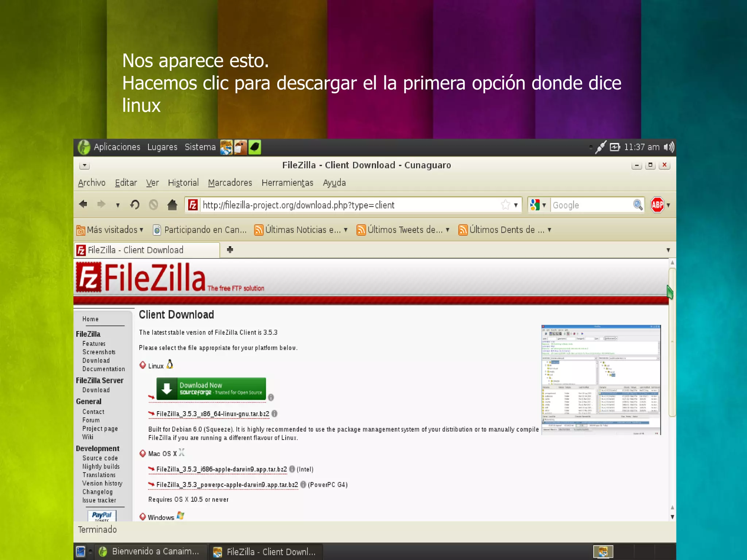Open a new tab with the plus icon
Screen dimensions: 747x560
pos(230,250)
